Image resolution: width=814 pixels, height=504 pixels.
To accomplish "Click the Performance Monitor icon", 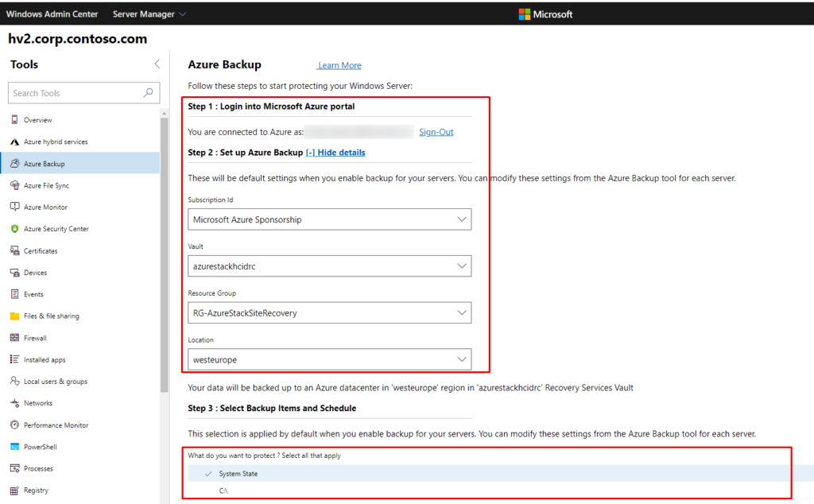I will [14, 425].
